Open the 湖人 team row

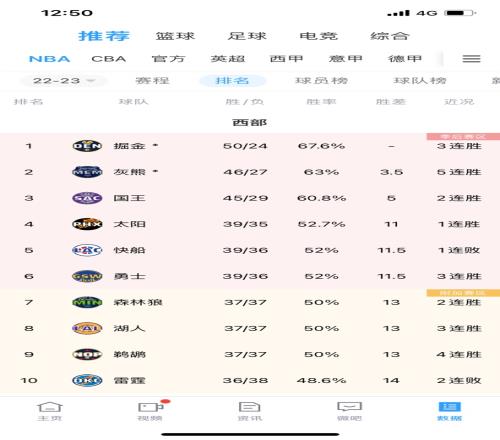250,328
